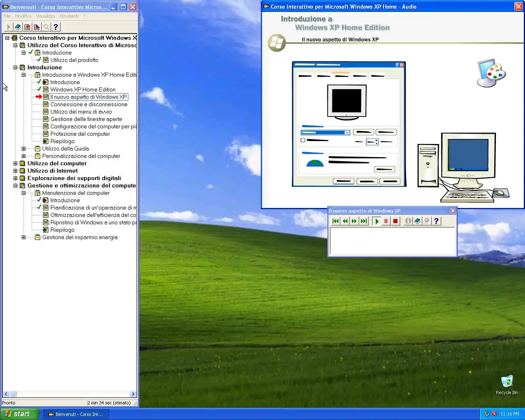Select Protezione del computer lesson

pos(80,134)
